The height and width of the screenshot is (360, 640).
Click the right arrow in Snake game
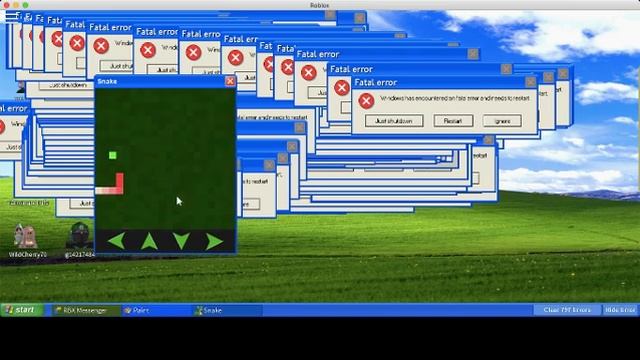(x=214, y=241)
